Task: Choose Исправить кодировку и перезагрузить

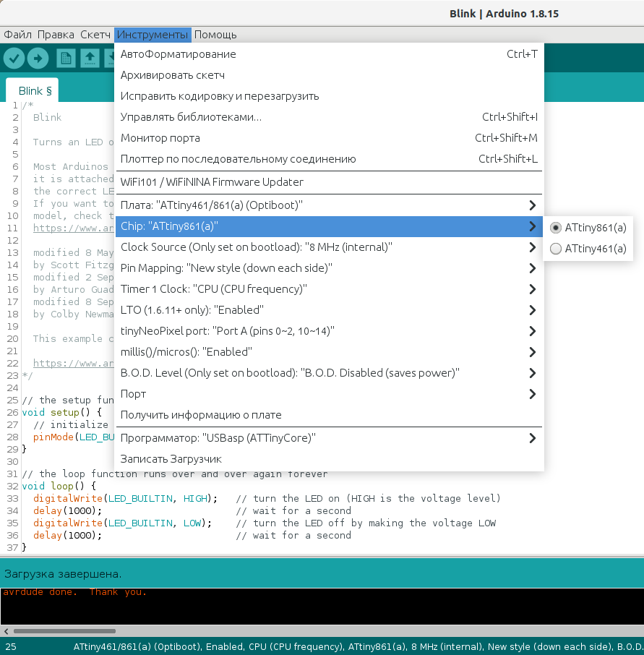Action: click(329, 96)
